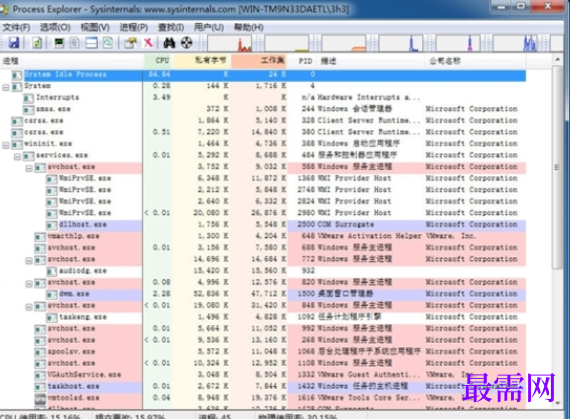Click the dwm.exe process icon
The image size is (574, 419).
pyautogui.click(x=52, y=294)
